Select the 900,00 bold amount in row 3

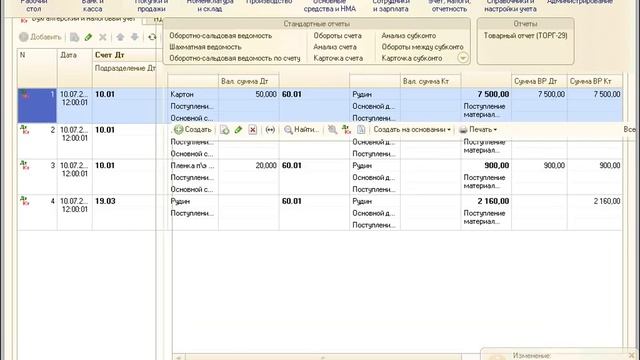coord(486,166)
